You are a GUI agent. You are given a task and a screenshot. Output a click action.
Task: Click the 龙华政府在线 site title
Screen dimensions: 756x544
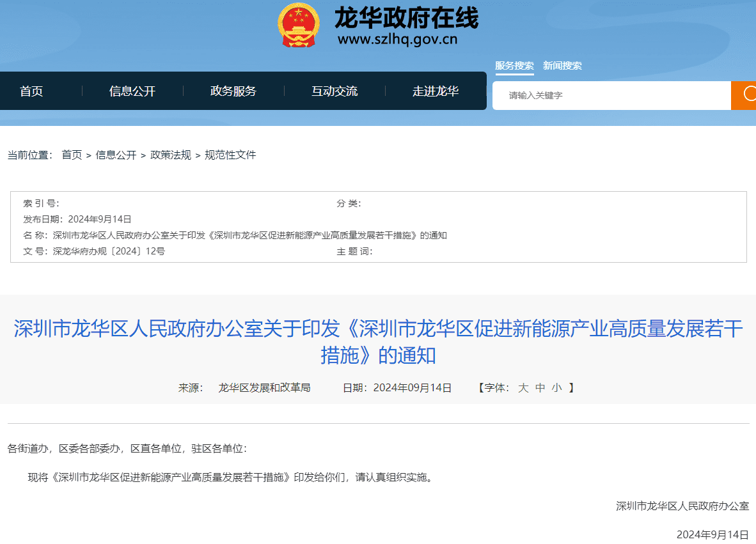[x=406, y=18]
